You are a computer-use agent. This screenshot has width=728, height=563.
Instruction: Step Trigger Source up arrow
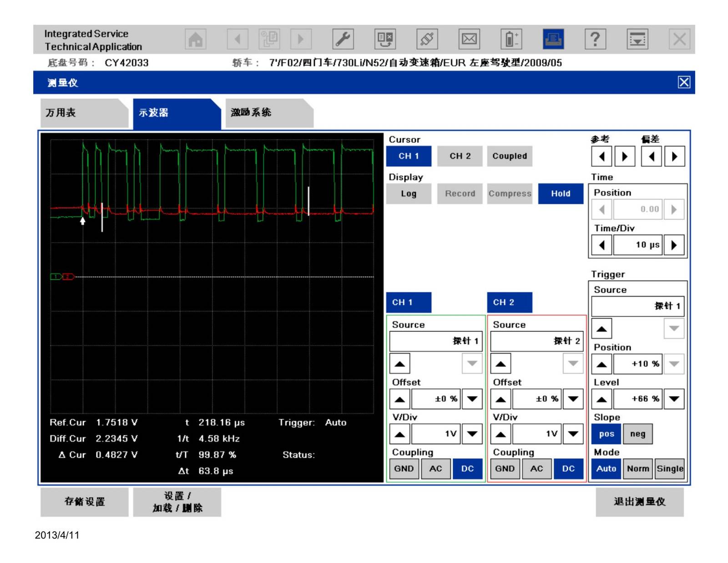click(x=602, y=329)
